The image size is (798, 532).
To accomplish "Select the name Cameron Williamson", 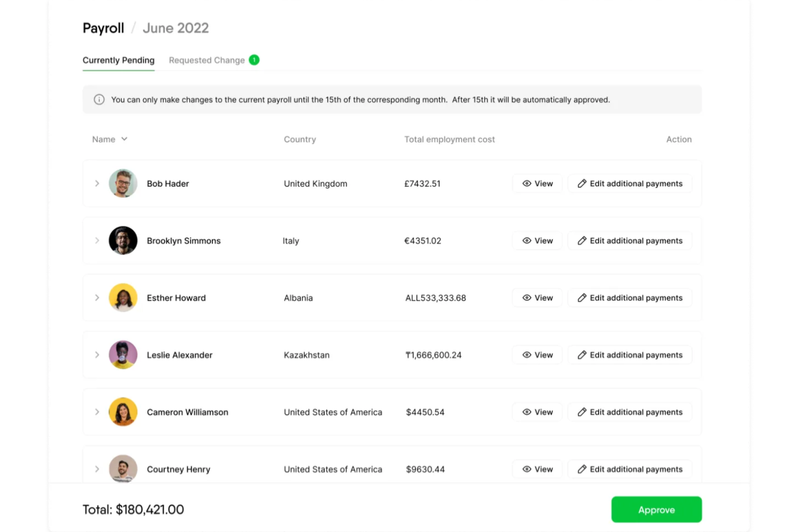I will point(188,412).
